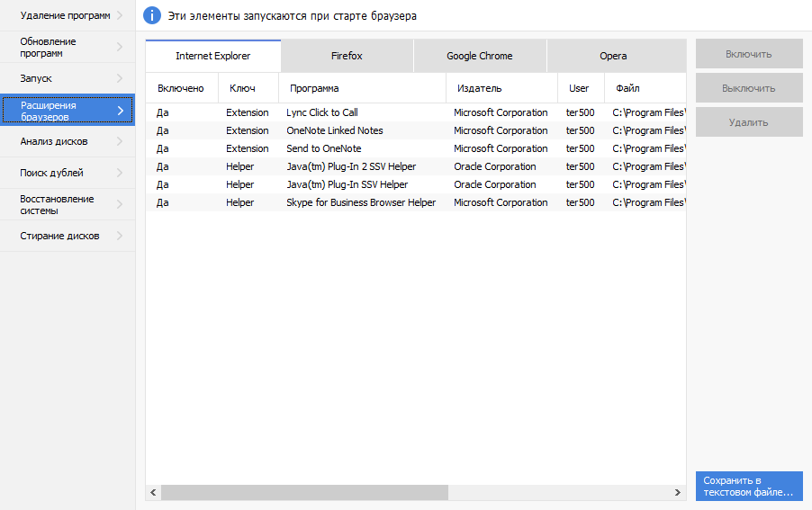This screenshot has height=510, width=812.
Task: Expand chevron next to Поиск дублей
Action: pyautogui.click(x=120, y=173)
